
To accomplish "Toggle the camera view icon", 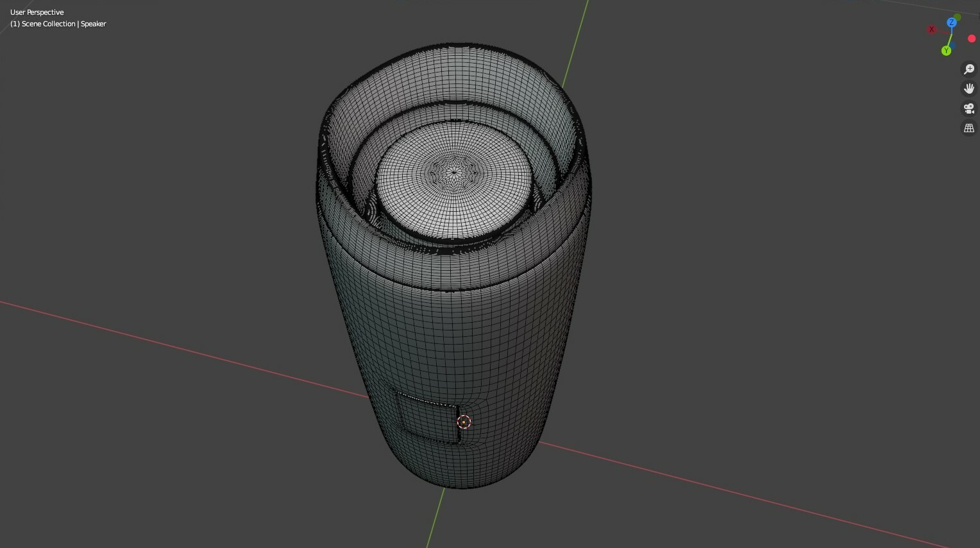I will pyautogui.click(x=968, y=108).
